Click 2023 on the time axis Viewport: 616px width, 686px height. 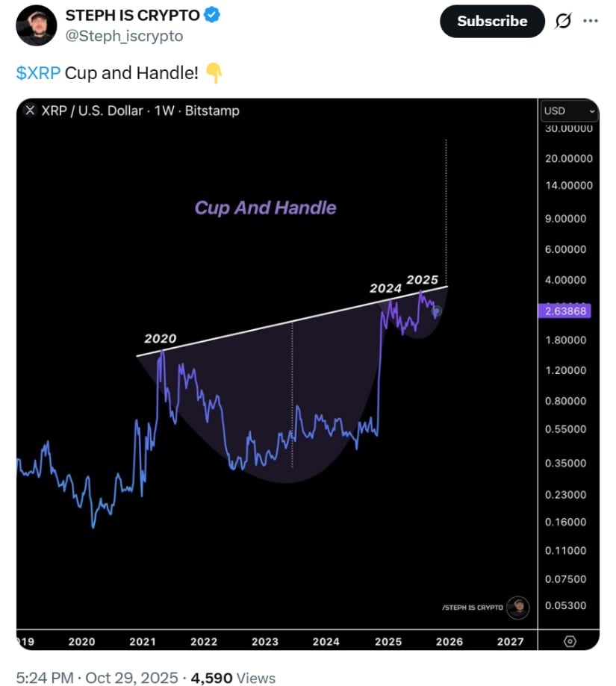[x=265, y=641]
